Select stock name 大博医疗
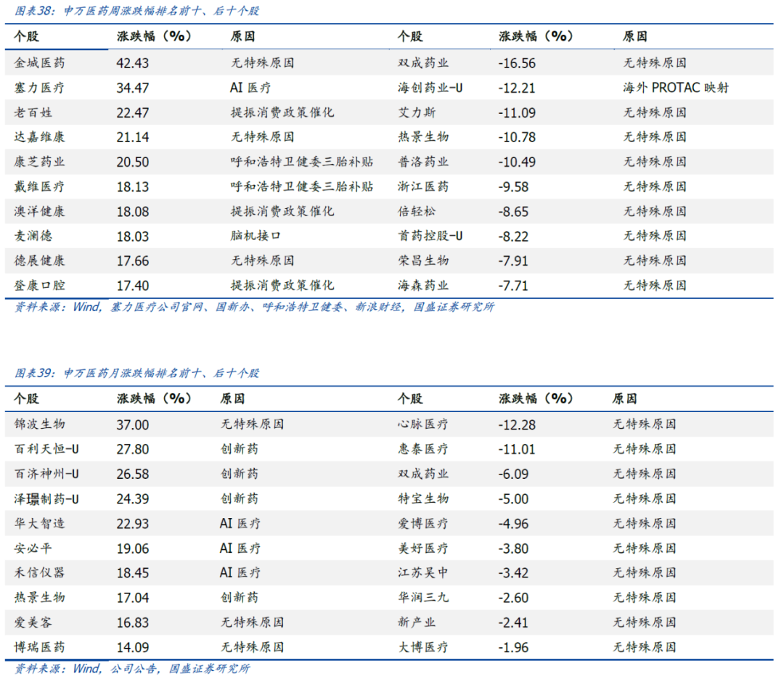 point(423,648)
